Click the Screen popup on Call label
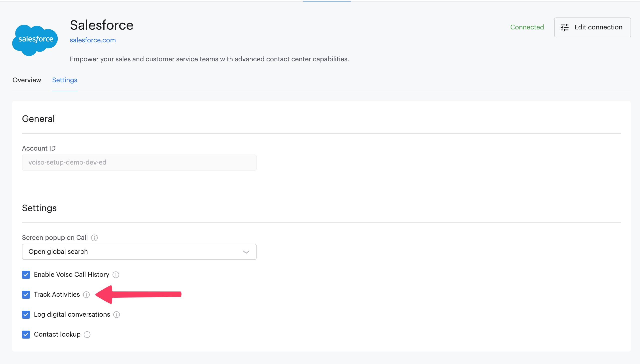Viewport: 640px width, 364px height. pos(55,238)
